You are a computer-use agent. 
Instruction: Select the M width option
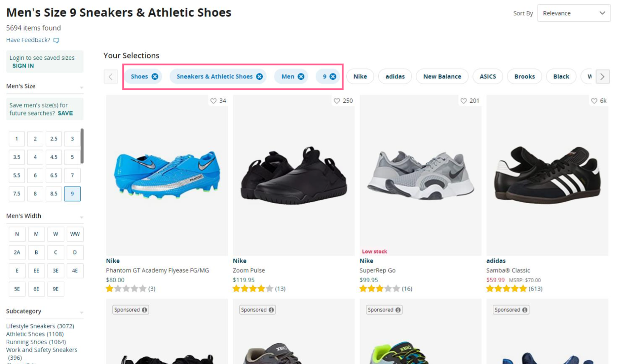[36, 234]
